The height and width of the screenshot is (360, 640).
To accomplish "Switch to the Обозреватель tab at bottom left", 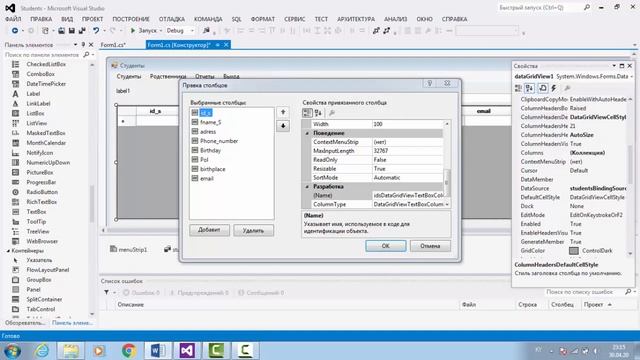I will coord(25,322).
